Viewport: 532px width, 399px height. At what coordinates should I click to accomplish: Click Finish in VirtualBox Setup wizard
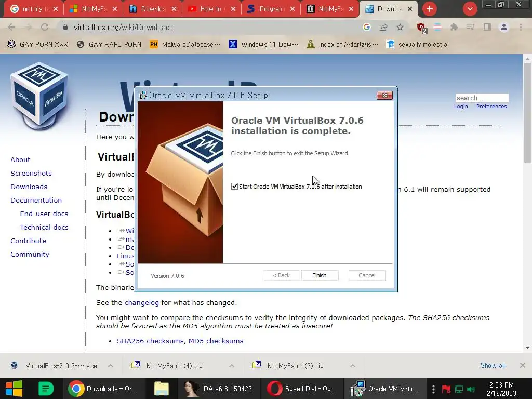pyautogui.click(x=320, y=275)
